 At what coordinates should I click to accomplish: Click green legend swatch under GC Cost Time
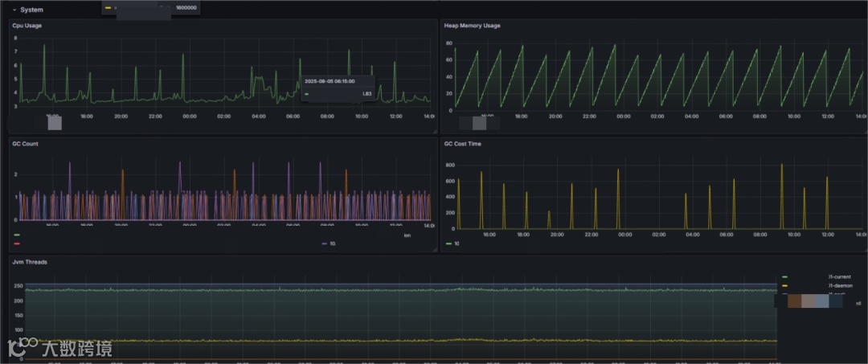(448, 243)
